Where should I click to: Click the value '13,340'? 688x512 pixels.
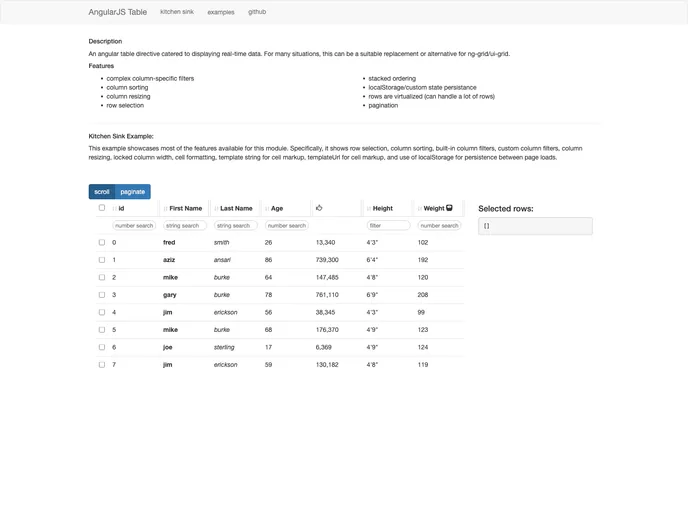click(x=325, y=242)
